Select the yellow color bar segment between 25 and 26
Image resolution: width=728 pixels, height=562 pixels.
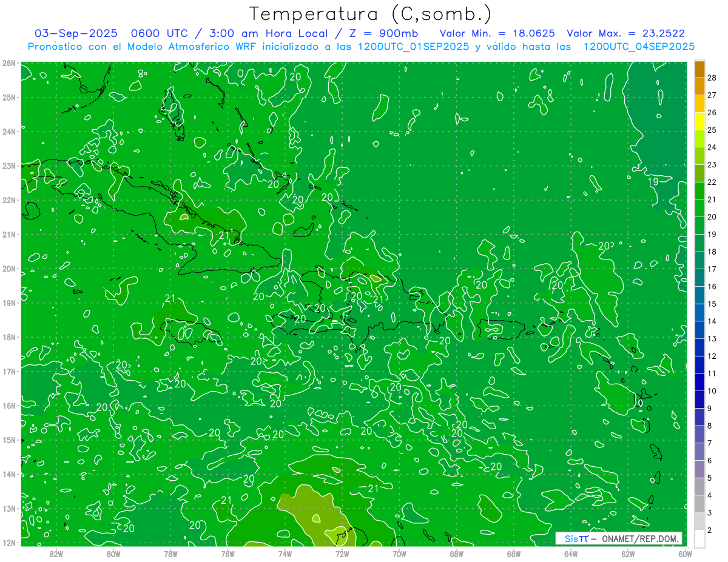[x=699, y=121]
